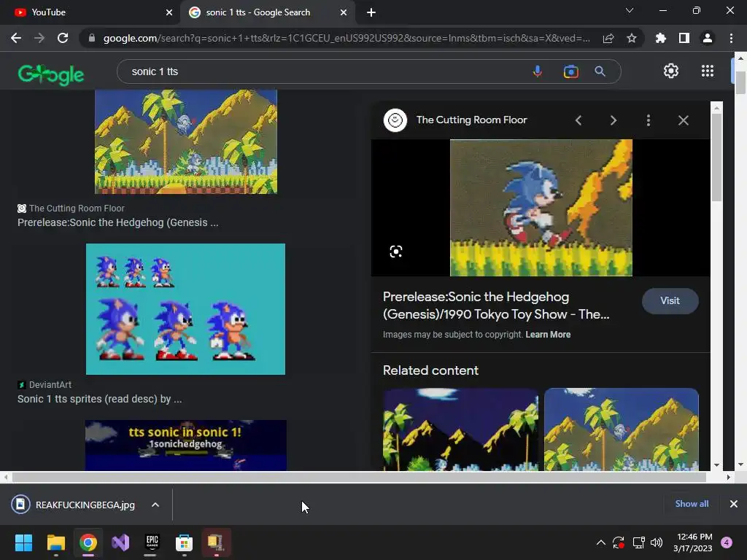Open the tab search dropdown arrow

[x=630, y=10]
